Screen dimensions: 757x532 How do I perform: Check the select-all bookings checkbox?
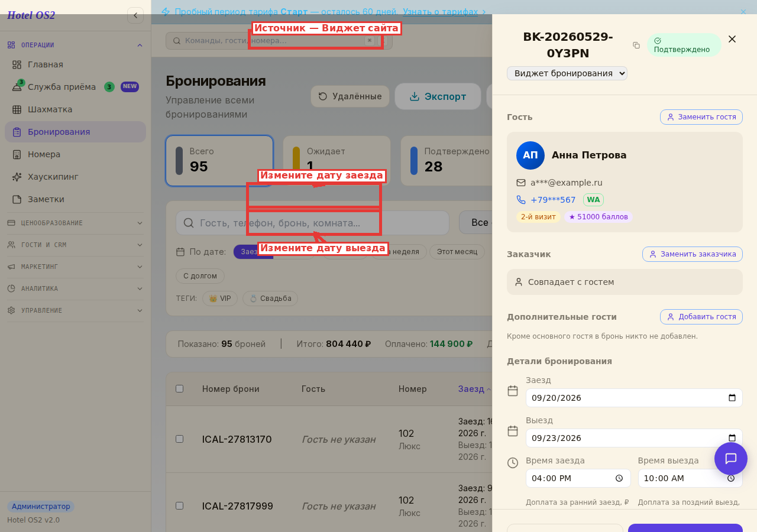point(180,389)
